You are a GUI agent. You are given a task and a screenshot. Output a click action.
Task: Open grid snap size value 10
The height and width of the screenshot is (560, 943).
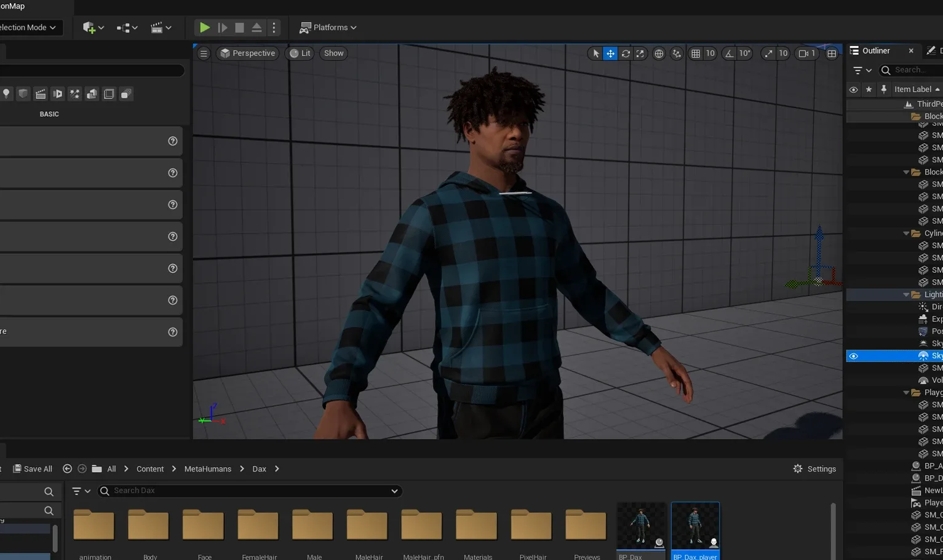[x=710, y=53]
